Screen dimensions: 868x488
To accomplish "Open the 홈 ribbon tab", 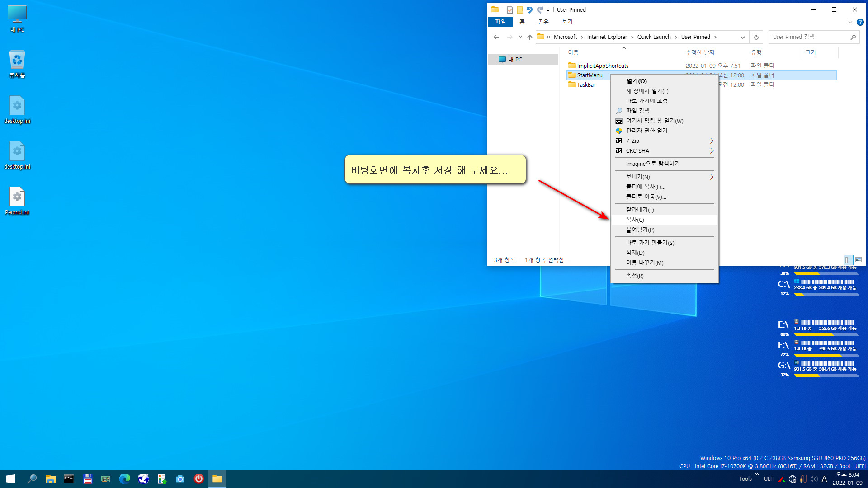I will pyautogui.click(x=522, y=22).
